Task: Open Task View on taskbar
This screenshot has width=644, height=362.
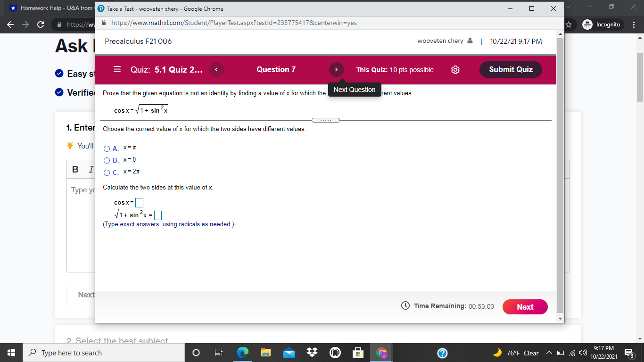Action: (219, 353)
